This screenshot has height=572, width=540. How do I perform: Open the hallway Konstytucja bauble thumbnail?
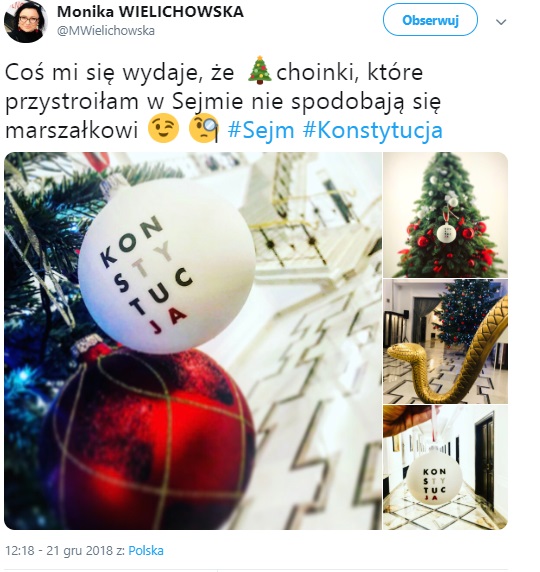[x=446, y=467]
